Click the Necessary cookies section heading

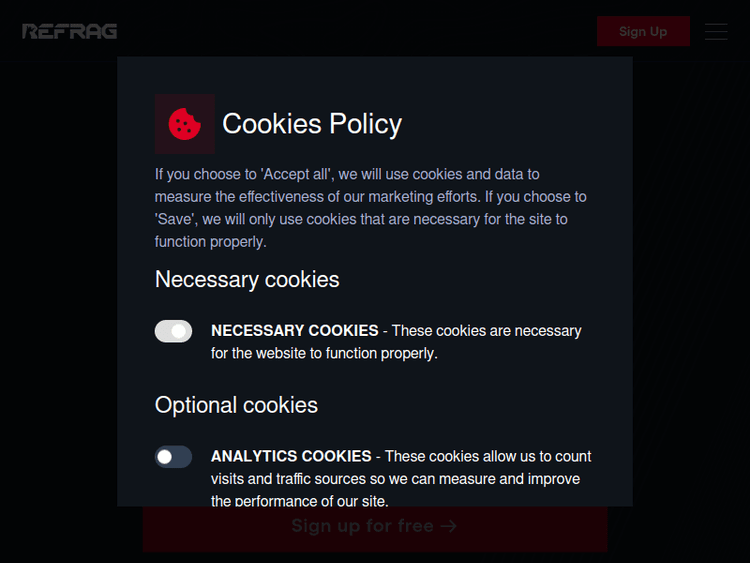[247, 280]
